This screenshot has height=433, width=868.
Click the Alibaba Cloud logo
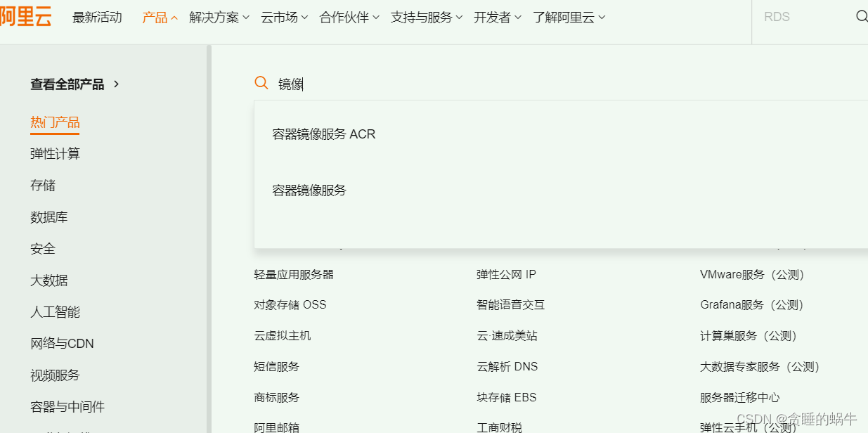(25, 17)
